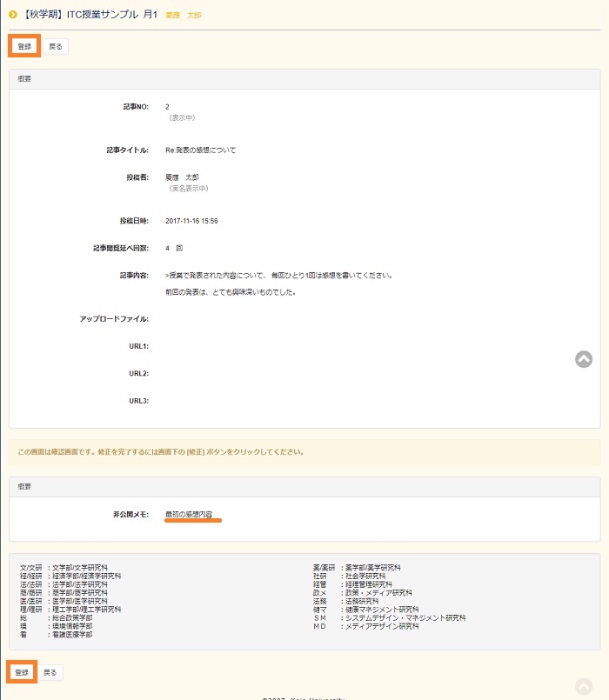Click the gray scroll-to-top circle near URL2
Viewport: 609px width, 700px height.
[584, 358]
